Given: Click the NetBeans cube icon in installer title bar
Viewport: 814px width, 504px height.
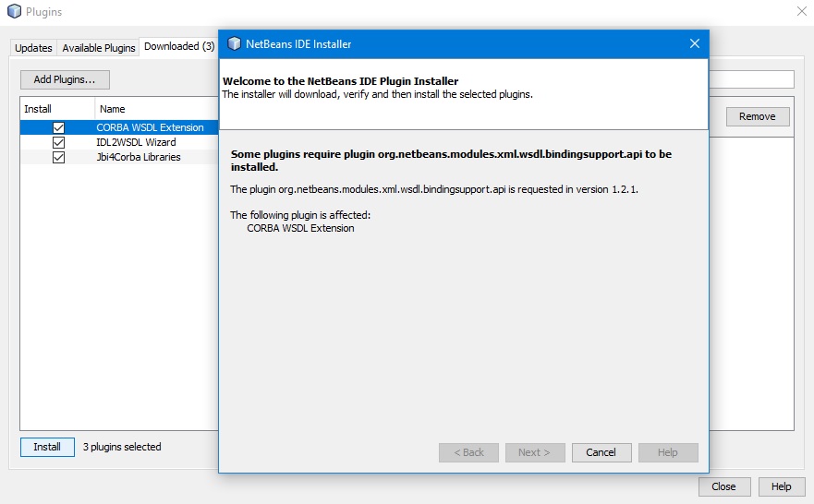Looking at the screenshot, I should [235, 43].
